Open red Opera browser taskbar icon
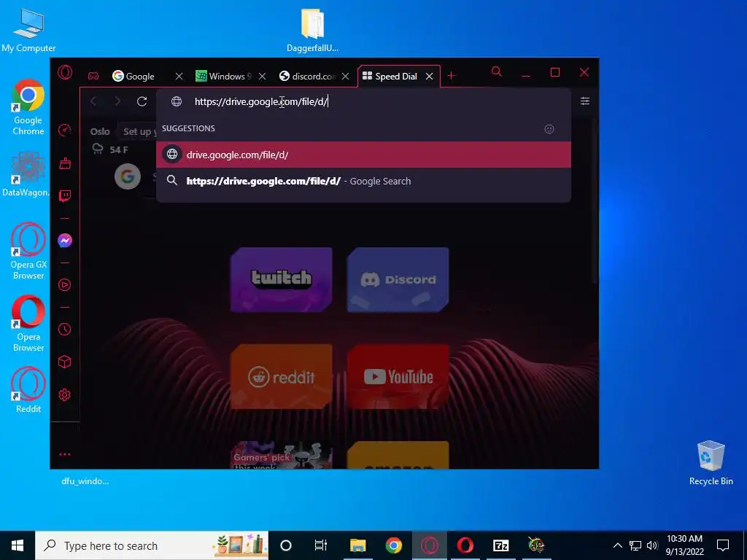Image resolution: width=747 pixels, height=560 pixels. 465,545
